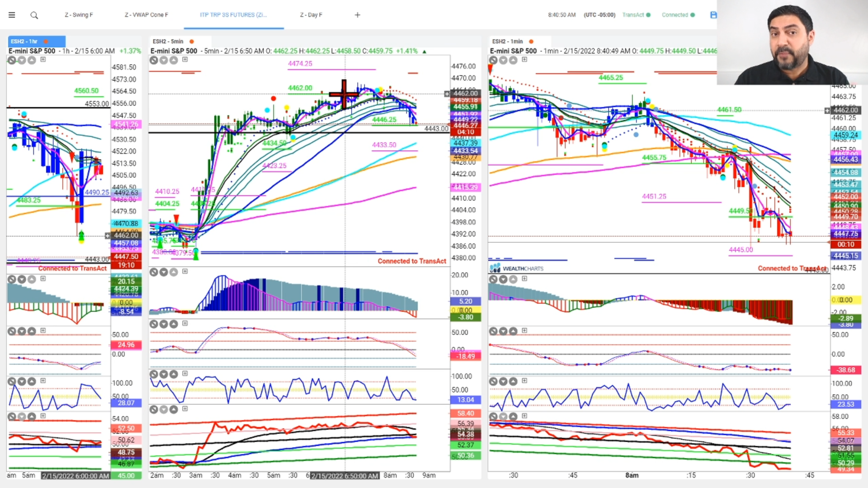Activate the ESH2 - 1hr chart tab
Image resolution: width=868 pixels, height=488 pixels.
[x=37, y=41]
